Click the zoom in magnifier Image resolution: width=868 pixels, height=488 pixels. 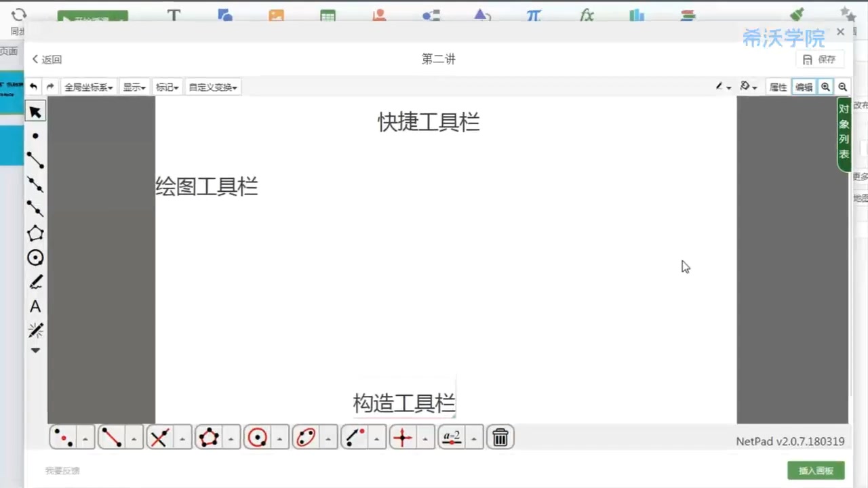pos(825,87)
